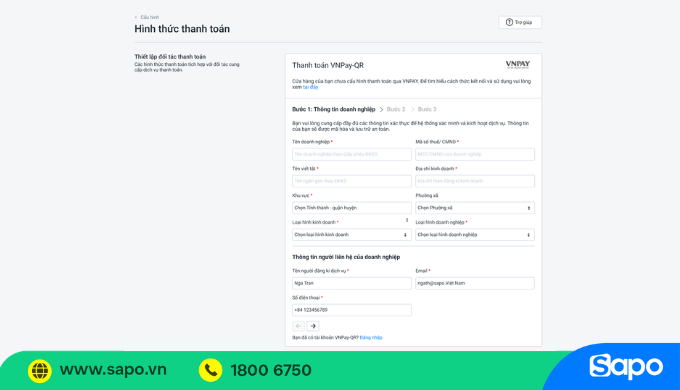Click the www.sapo.vn text
The height and width of the screenshot is (390, 680).
[113, 370]
